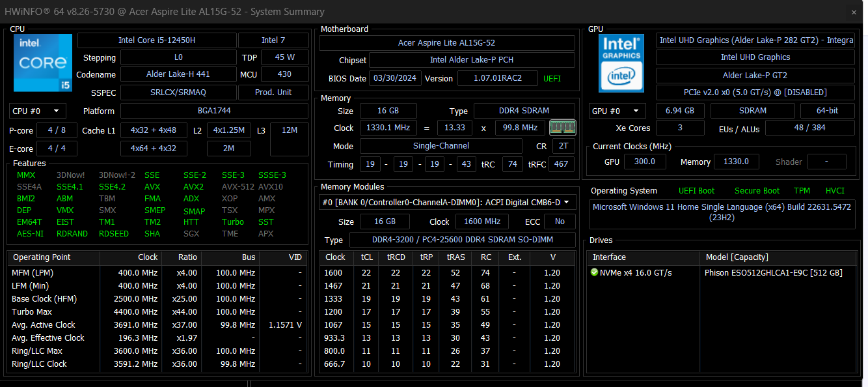Image resolution: width=868 pixels, height=387 pixels.
Task: Click the memory module chip icon
Action: click(x=562, y=128)
